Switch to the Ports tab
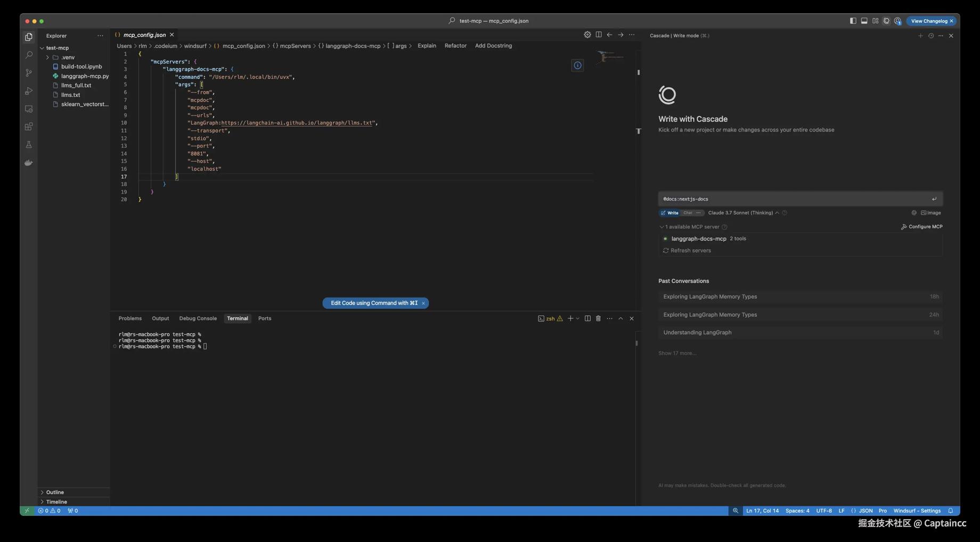 coord(265,318)
